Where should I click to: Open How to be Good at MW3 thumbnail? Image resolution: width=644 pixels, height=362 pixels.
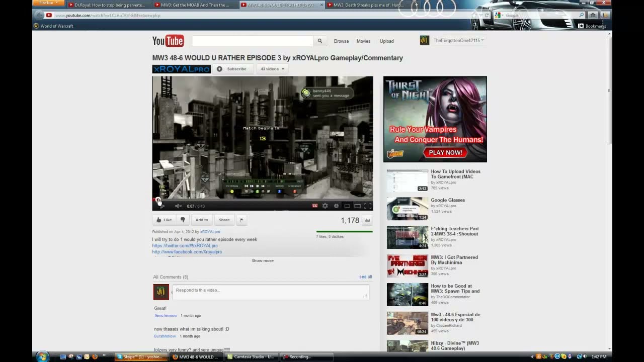click(408, 295)
